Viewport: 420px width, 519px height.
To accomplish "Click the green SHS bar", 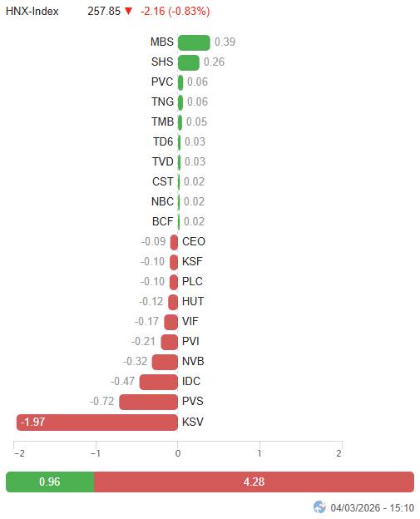I will [x=189, y=62].
